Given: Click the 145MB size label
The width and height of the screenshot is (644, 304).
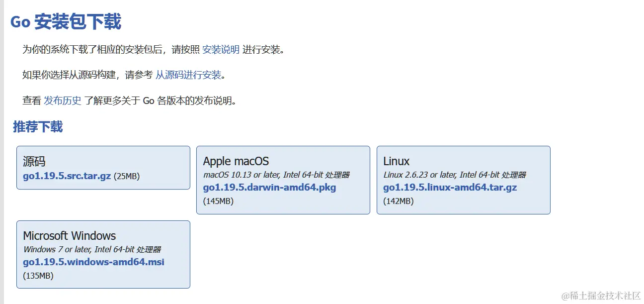Looking at the screenshot, I should pyautogui.click(x=218, y=201).
